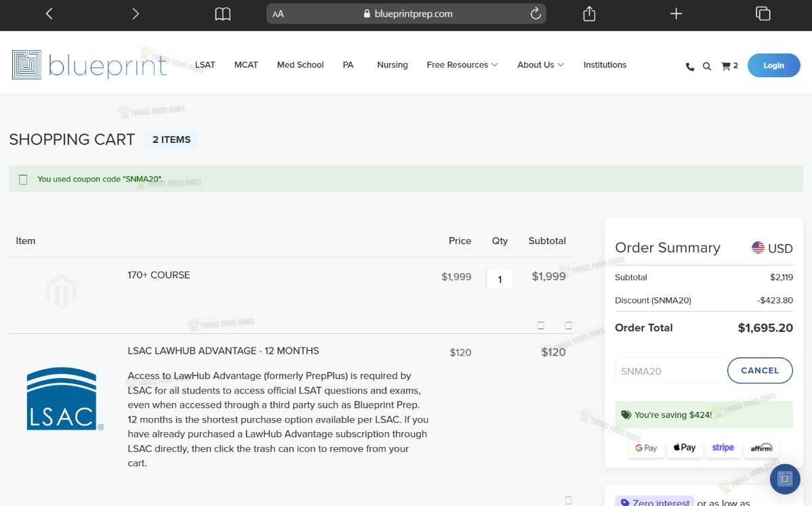812x506 pixels.
Task: Click the 170+ COURSE item name
Action: click(x=159, y=275)
